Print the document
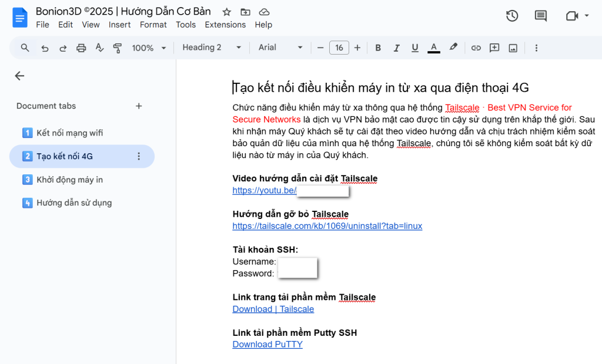The width and height of the screenshot is (602, 364). pyautogui.click(x=81, y=48)
